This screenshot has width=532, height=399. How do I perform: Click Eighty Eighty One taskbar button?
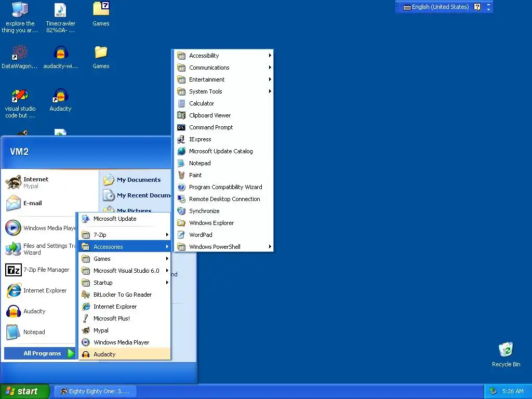coord(95,391)
